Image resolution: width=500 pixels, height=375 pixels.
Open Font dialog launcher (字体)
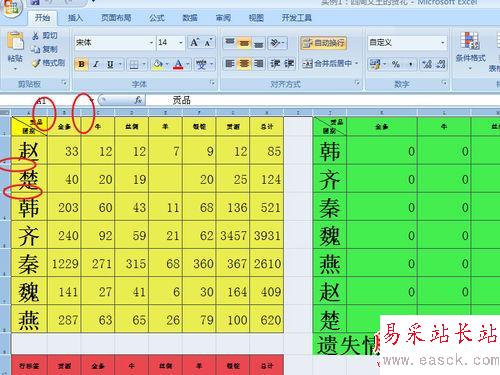tap(212, 83)
